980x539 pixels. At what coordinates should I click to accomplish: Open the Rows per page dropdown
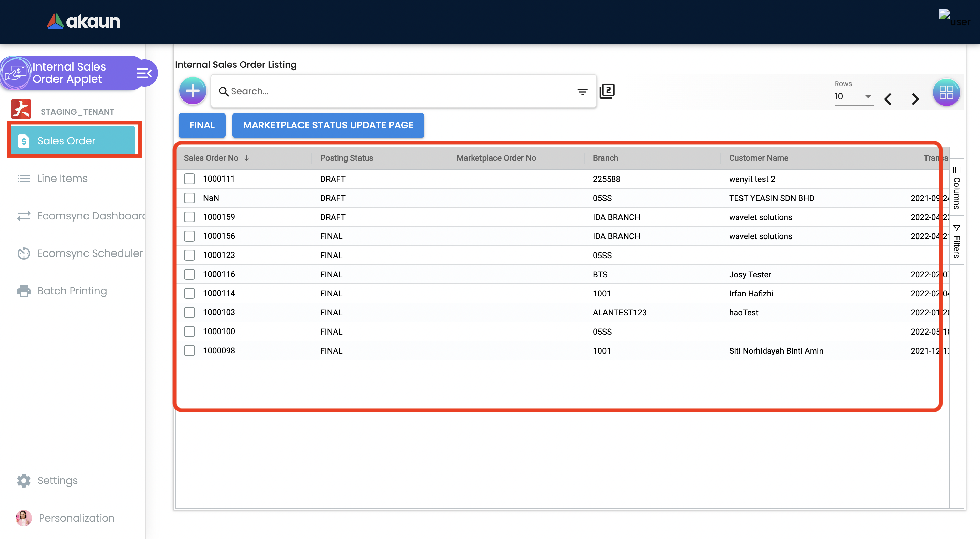pyautogui.click(x=853, y=97)
